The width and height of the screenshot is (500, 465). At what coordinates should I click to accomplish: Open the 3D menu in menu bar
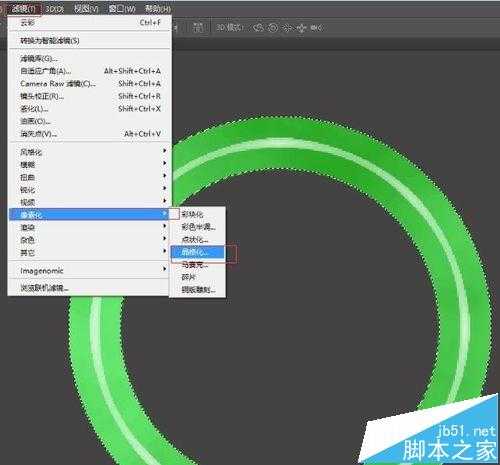coord(55,9)
